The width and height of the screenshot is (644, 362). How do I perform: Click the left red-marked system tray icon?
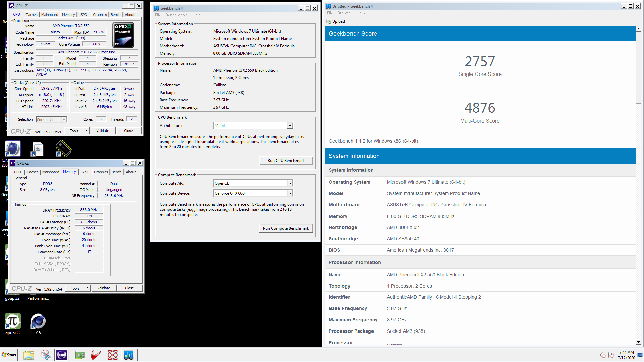pos(603,355)
